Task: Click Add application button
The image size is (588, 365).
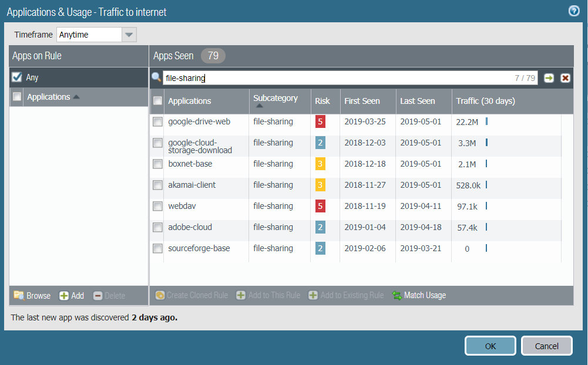Action: [72, 296]
